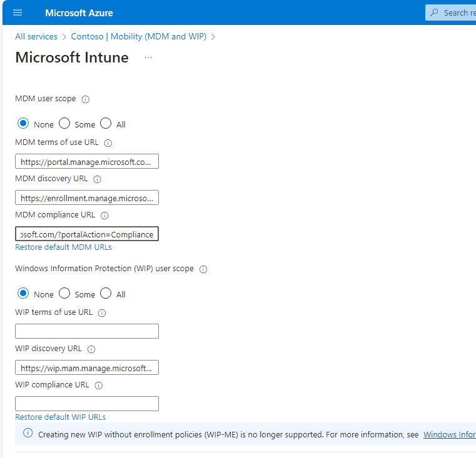The width and height of the screenshot is (476, 458).
Task: Select Some for MDM user scope
Action: (64, 124)
